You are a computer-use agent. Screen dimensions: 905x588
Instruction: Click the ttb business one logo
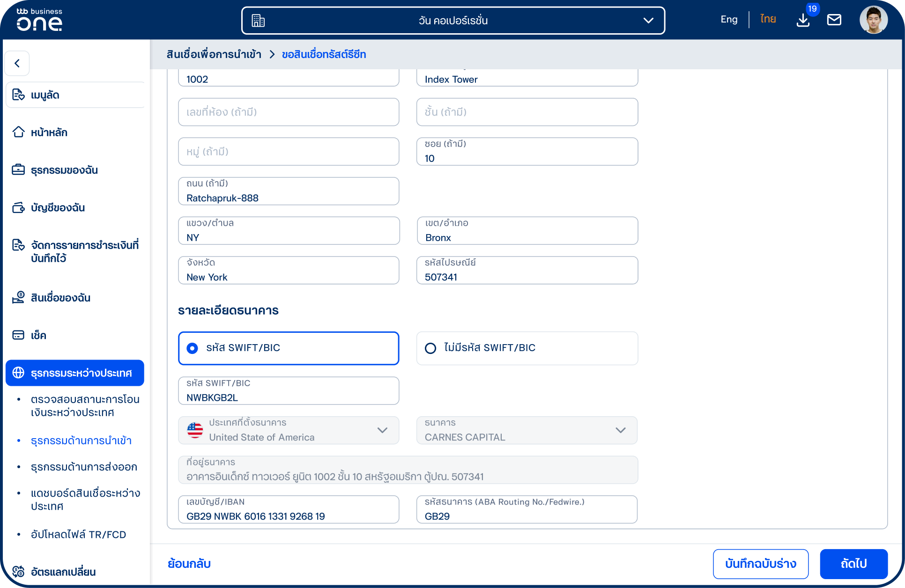pyautogui.click(x=39, y=20)
